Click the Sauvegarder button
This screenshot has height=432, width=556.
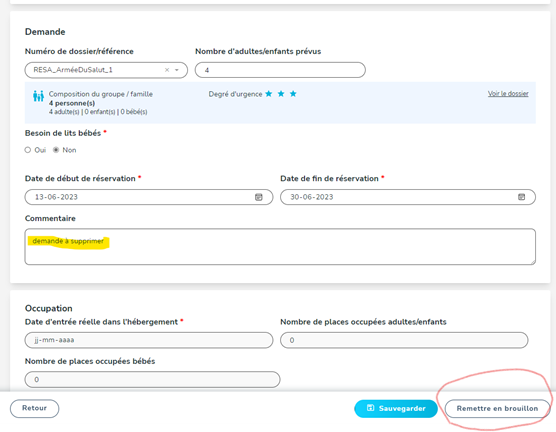pyautogui.click(x=396, y=409)
